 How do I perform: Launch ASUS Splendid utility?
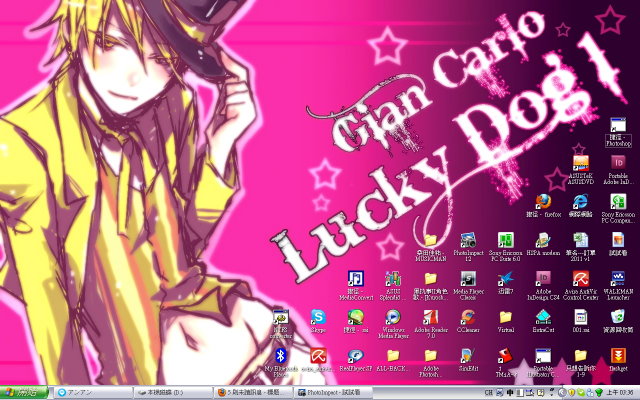pyautogui.click(x=393, y=278)
